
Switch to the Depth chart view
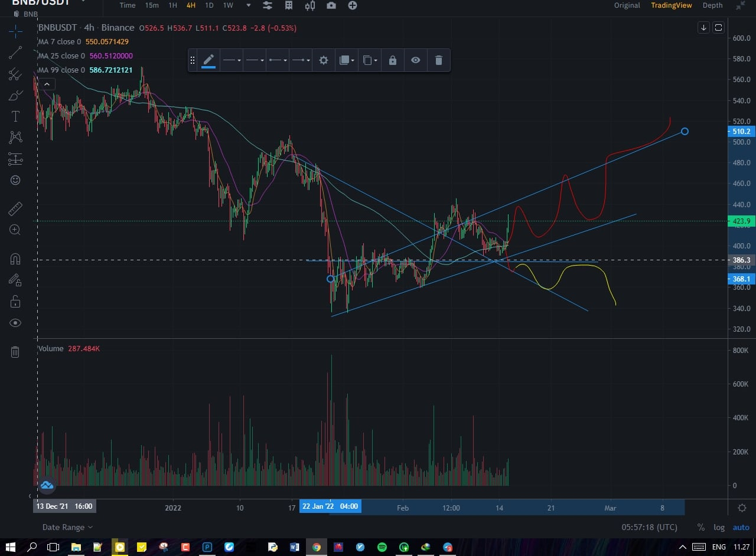[712, 5]
